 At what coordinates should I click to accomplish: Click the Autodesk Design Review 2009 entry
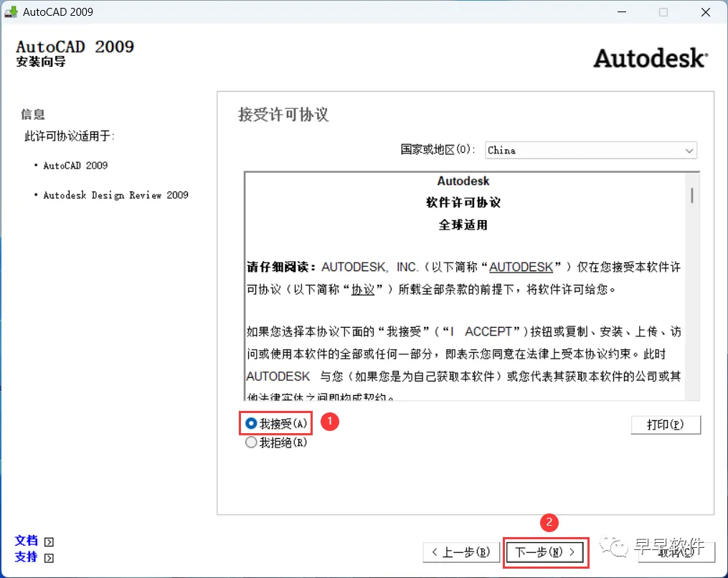(x=115, y=195)
